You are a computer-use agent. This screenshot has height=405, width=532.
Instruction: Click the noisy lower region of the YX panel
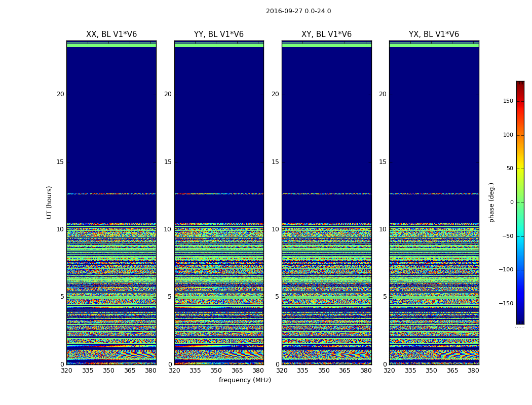[434, 304]
